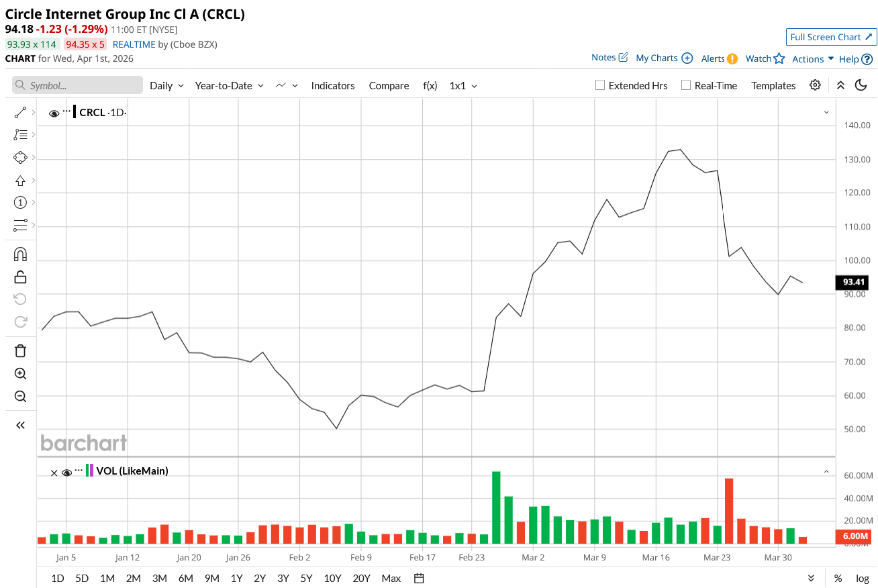Collapse the top toolbar with double chevron
The height and width of the screenshot is (588, 878).
click(x=840, y=85)
